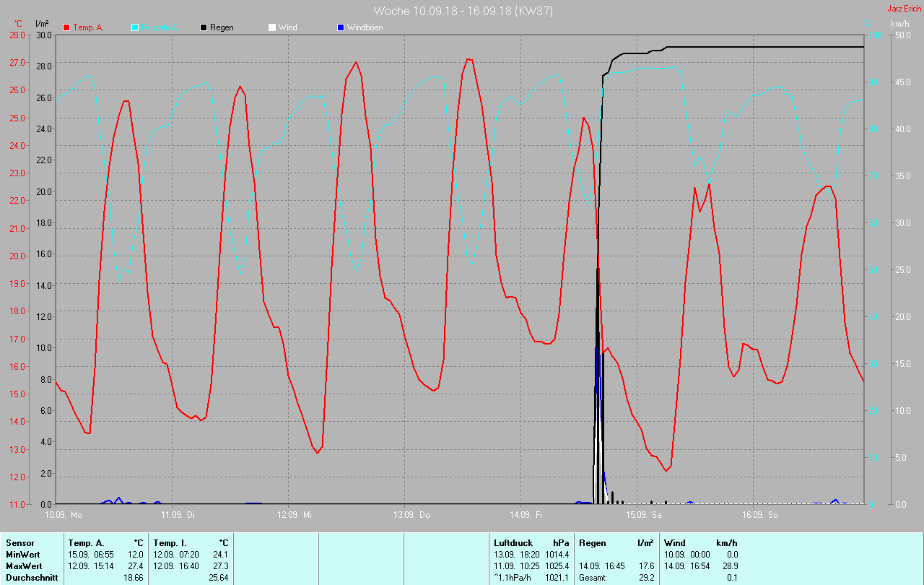Click the 'Temp. A.' column header in the table

pyautogui.click(x=86, y=543)
